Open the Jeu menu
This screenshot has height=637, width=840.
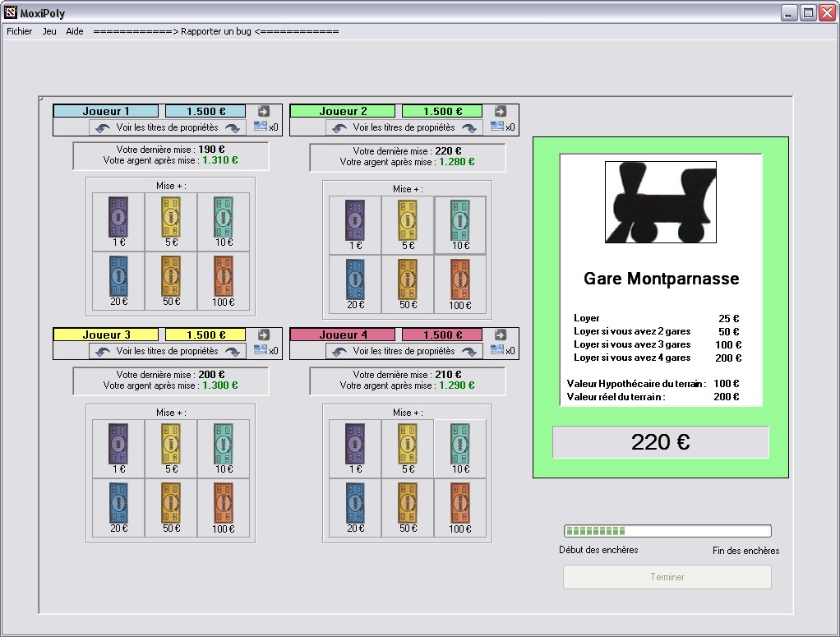pos(49,31)
